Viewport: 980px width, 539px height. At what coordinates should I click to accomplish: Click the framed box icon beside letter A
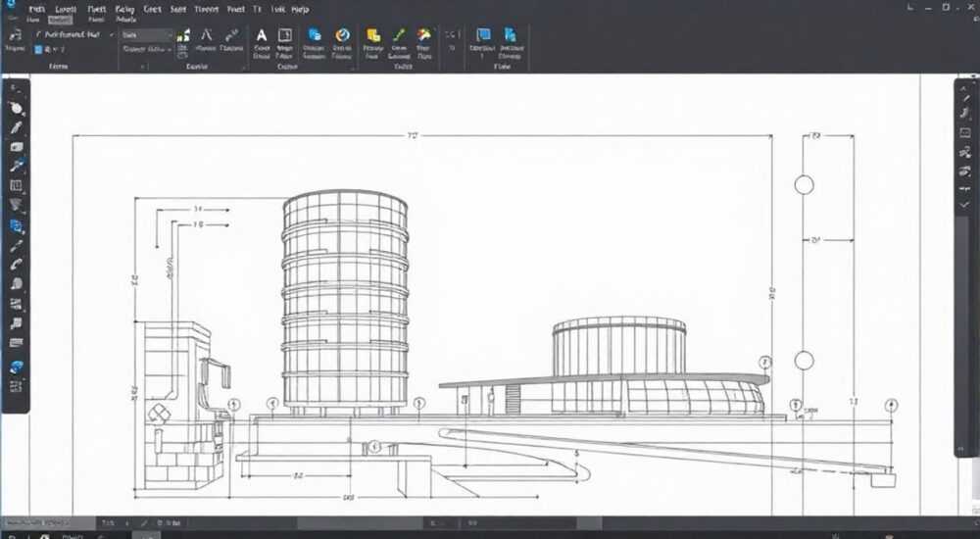pyautogui.click(x=285, y=35)
